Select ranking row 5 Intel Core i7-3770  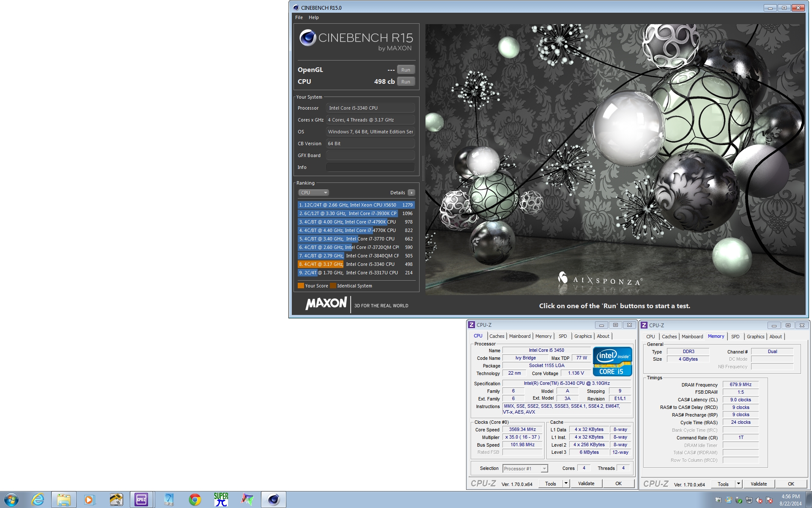point(356,239)
